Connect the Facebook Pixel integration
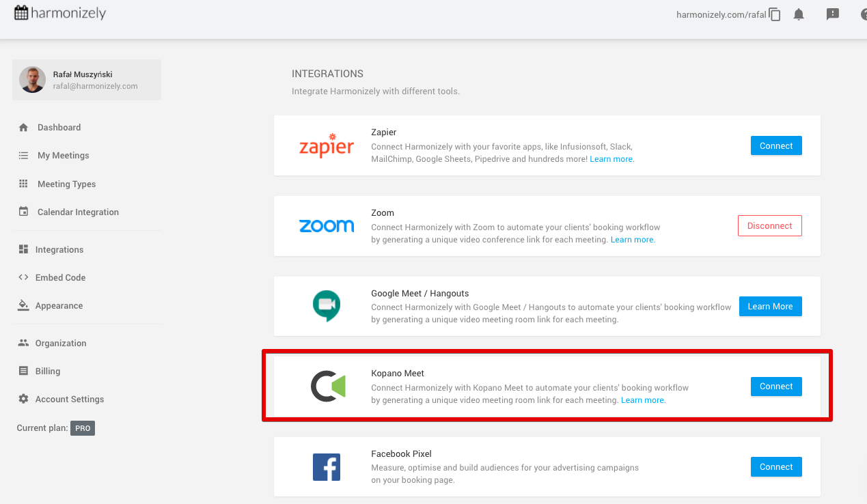Image resolution: width=867 pixels, height=504 pixels. point(776,467)
